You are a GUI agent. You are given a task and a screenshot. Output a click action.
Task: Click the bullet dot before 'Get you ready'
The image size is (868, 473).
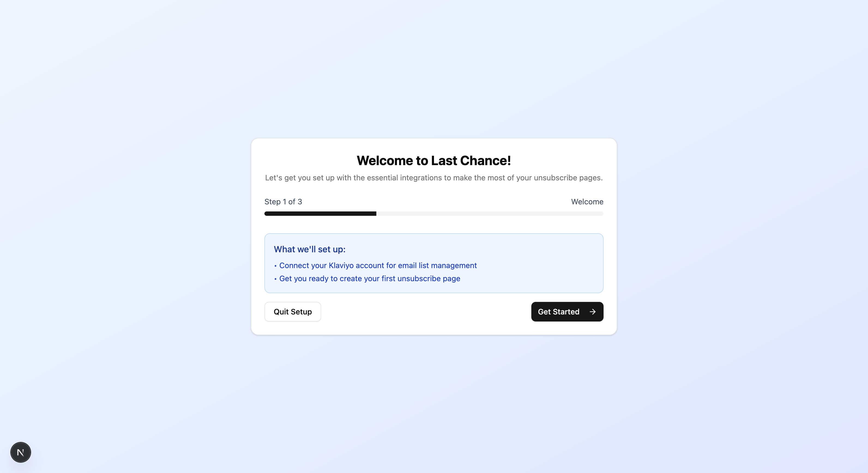click(275, 279)
